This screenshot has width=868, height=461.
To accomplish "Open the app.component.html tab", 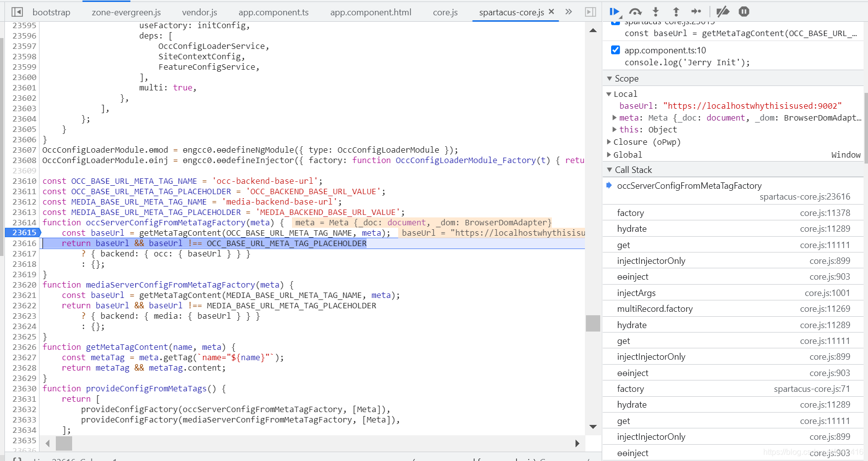I will (x=371, y=12).
